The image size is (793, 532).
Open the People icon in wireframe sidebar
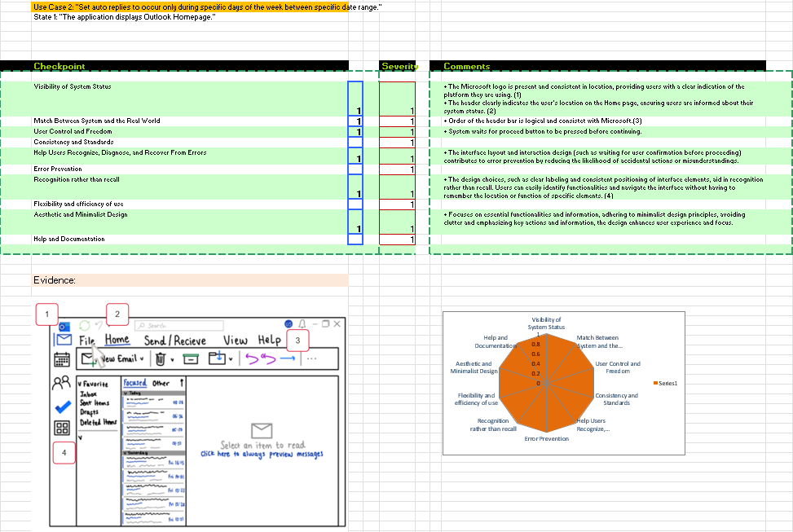(x=61, y=383)
